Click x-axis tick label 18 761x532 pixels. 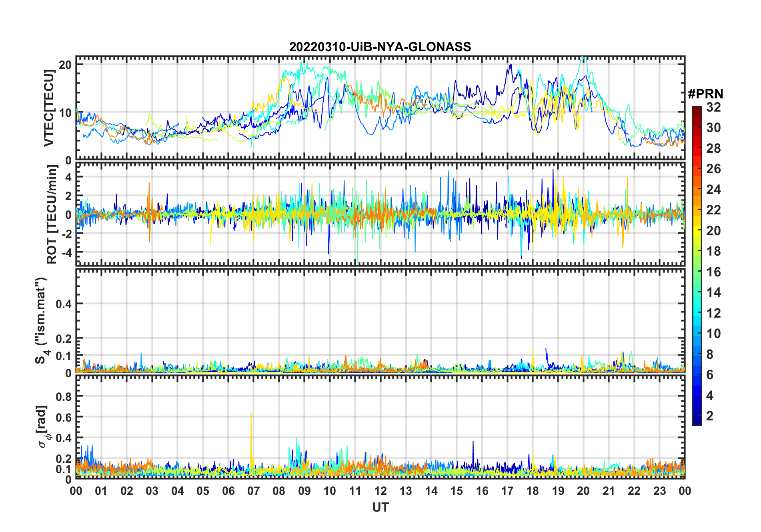click(x=533, y=491)
